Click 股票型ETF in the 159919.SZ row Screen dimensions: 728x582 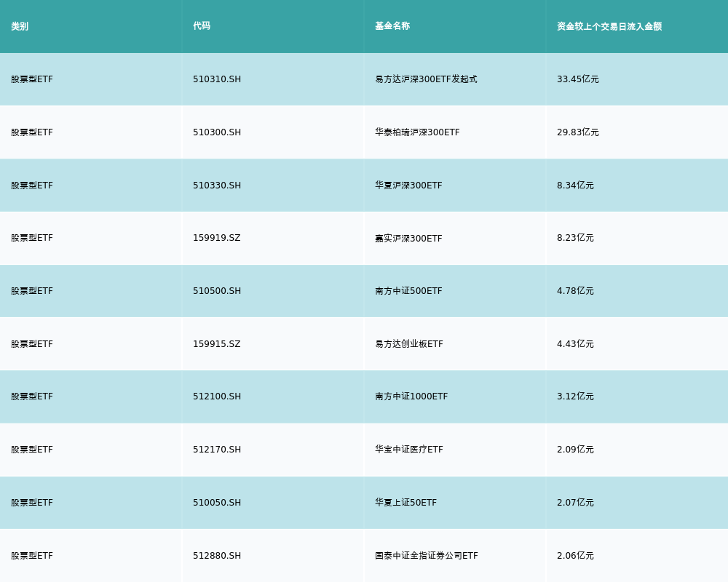(x=32, y=238)
